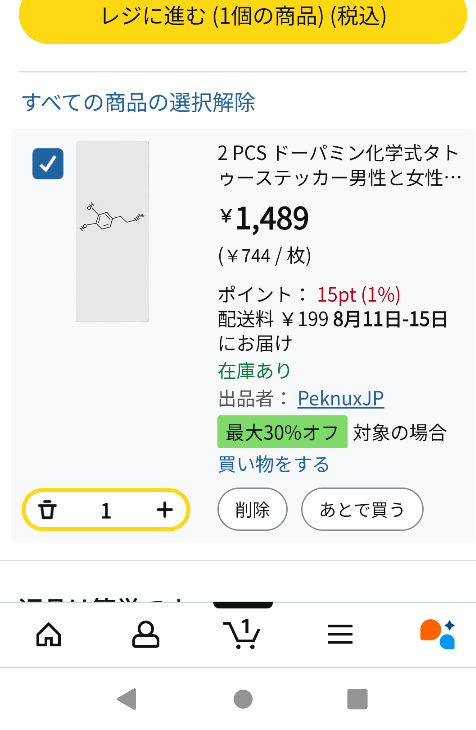Tap the Android recent apps square
The image size is (476, 730).
tap(357, 699)
